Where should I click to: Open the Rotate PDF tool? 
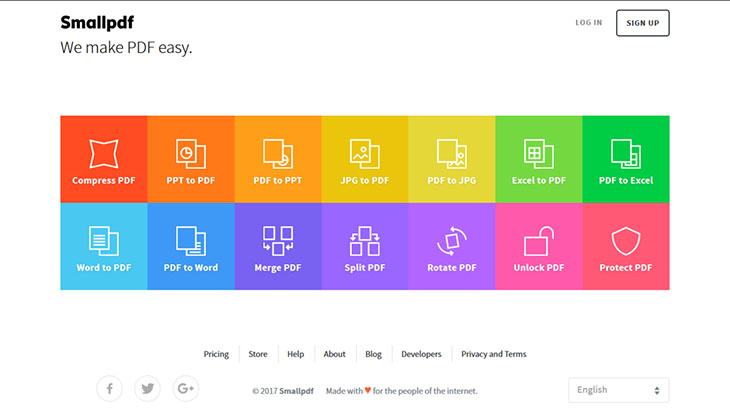452,246
